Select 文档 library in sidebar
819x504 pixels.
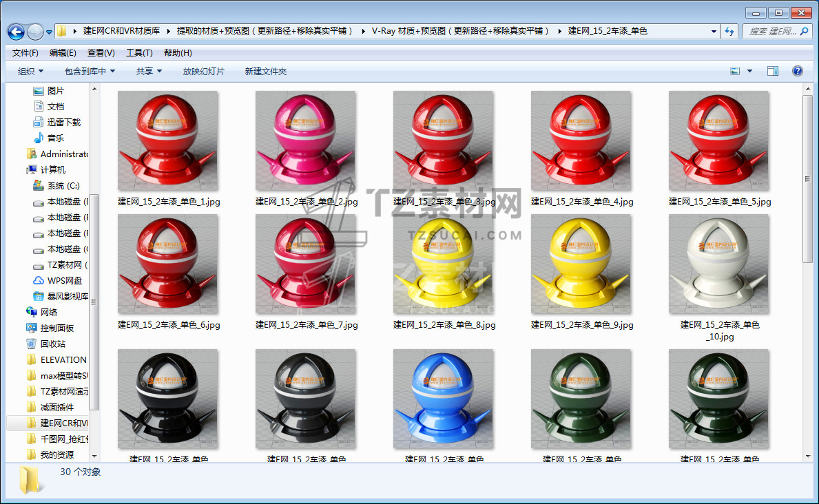(x=49, y=107)
